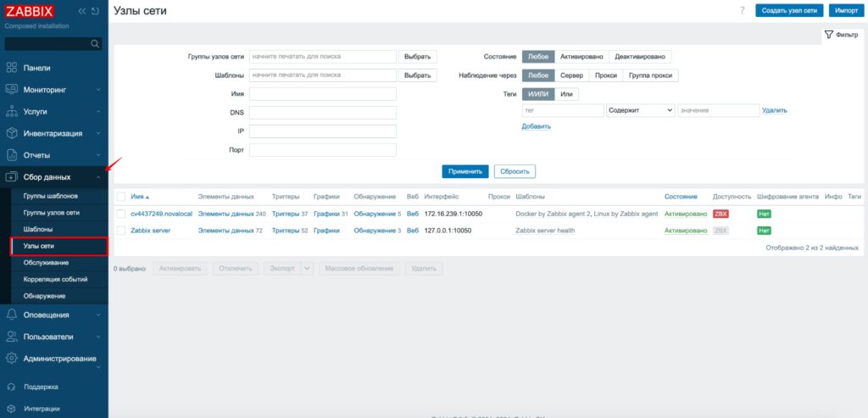Screen dimensions: 868x418
Task: Select all hosts with header checkbox
Action: 121,196
